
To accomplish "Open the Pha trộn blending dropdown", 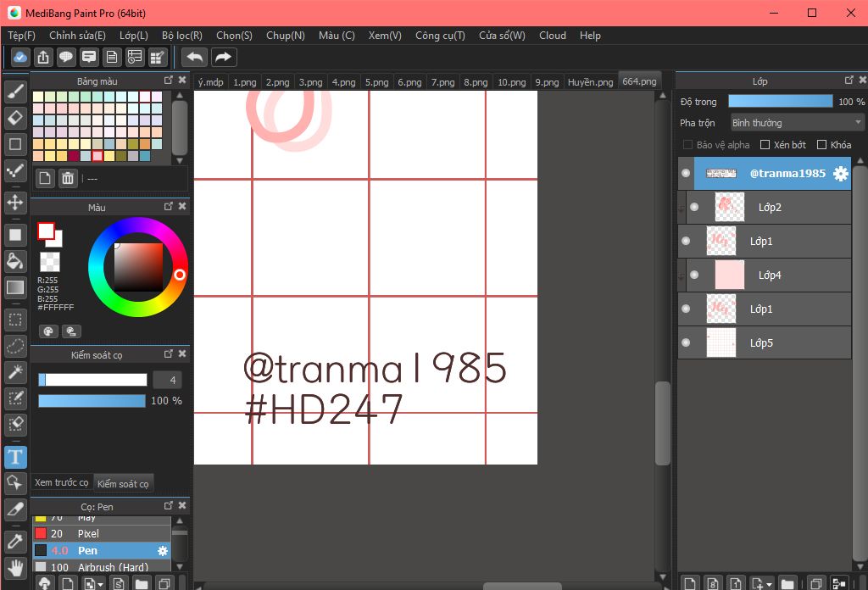I will tap(796, 122).
